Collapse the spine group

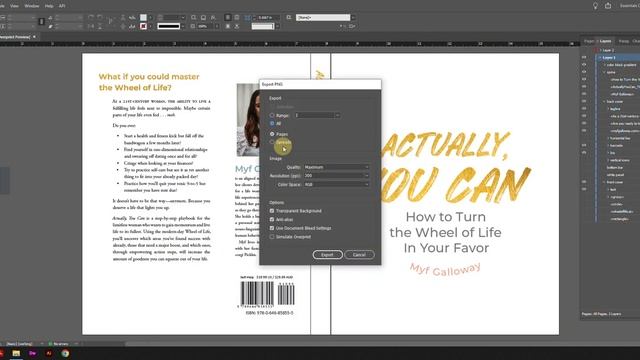click(x=604, y=72)
